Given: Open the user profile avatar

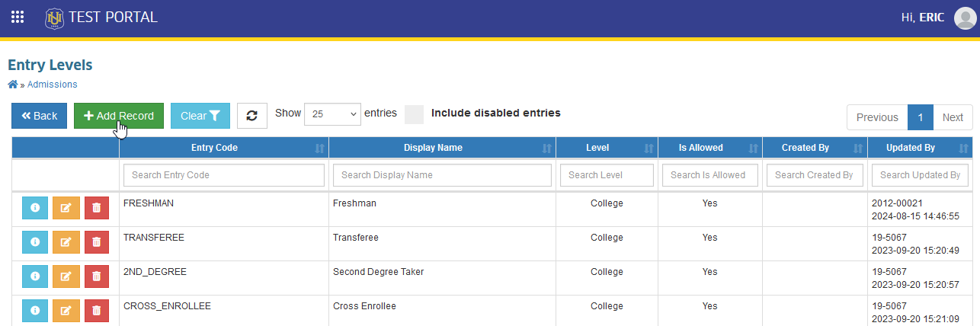Looking at the screenshot, I should 964,18.
